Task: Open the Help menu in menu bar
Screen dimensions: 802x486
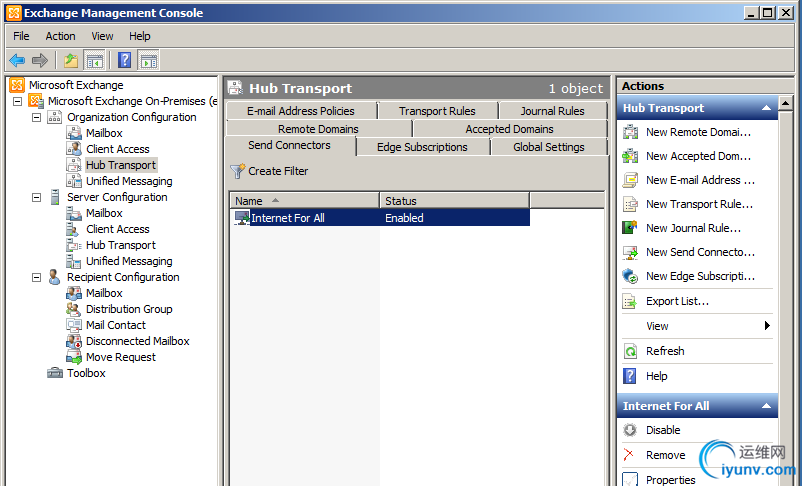Action: click(x=140, y=36)
